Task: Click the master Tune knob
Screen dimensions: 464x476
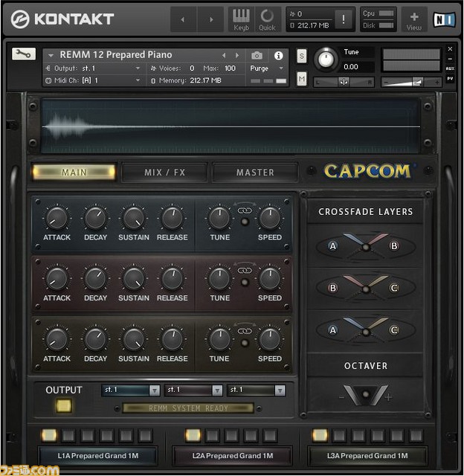Action: [326, 59]
